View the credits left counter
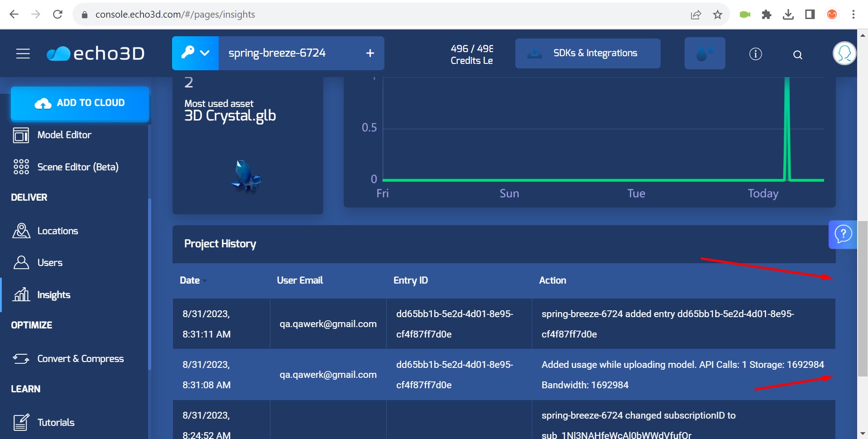Screen dimensions: 868x439 472,54
